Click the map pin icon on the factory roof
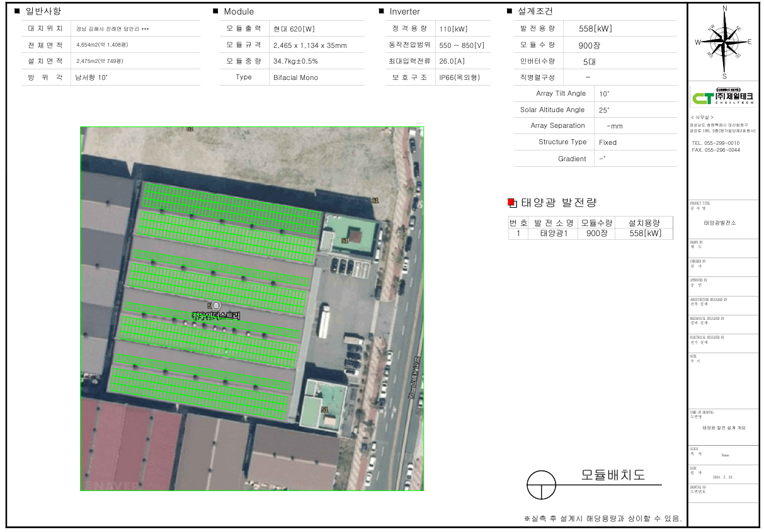764x532 pixels. pos(216,305)
